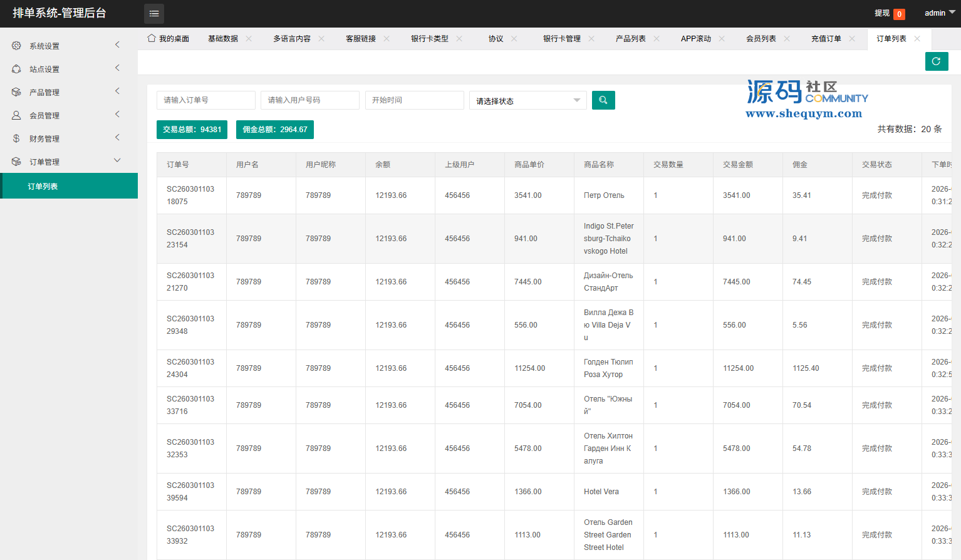Click the home icon on 我的桌面 tab

(x=151, y=38)
